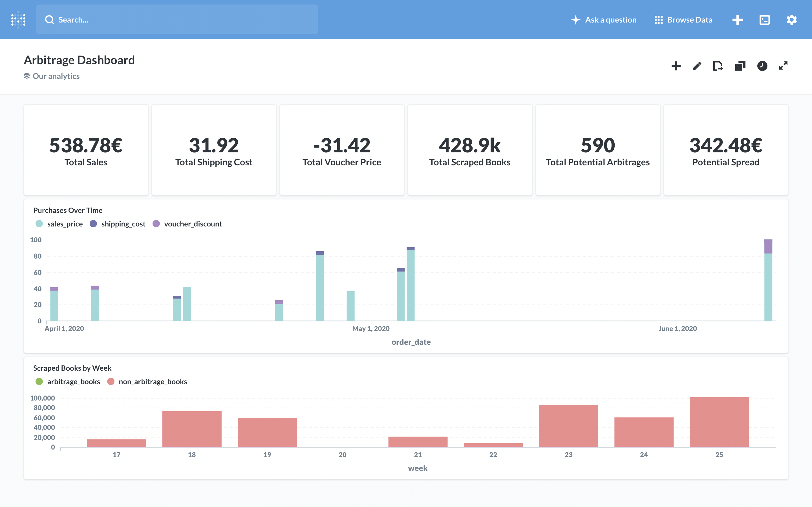Open the auto-refresh clock icon
The width and height of the screenshot is (812, 507).
[762, 66]
